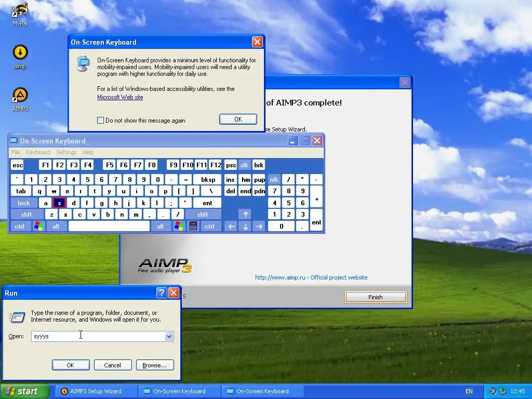Viewport: 532px width, 399px height.
Task: Click the main ent key
Action: [207, 203]
